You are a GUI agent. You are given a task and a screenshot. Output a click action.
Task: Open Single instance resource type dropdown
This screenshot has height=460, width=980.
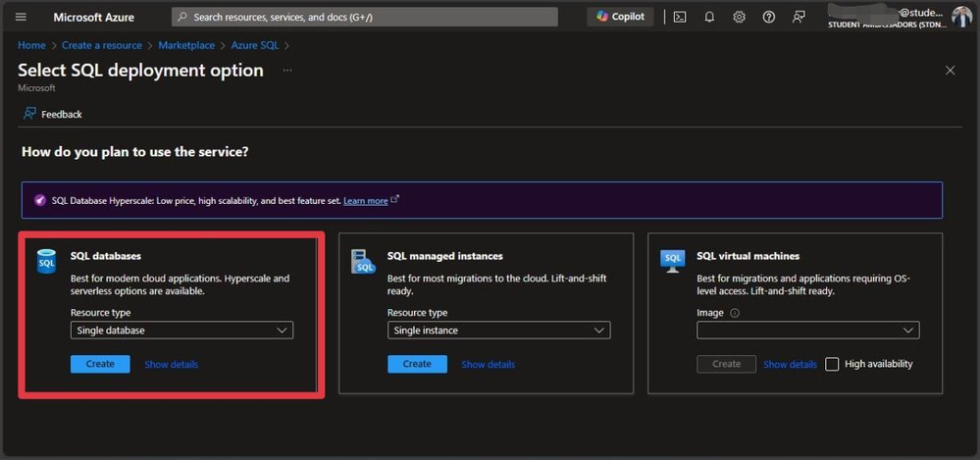(x=498, y=330)
